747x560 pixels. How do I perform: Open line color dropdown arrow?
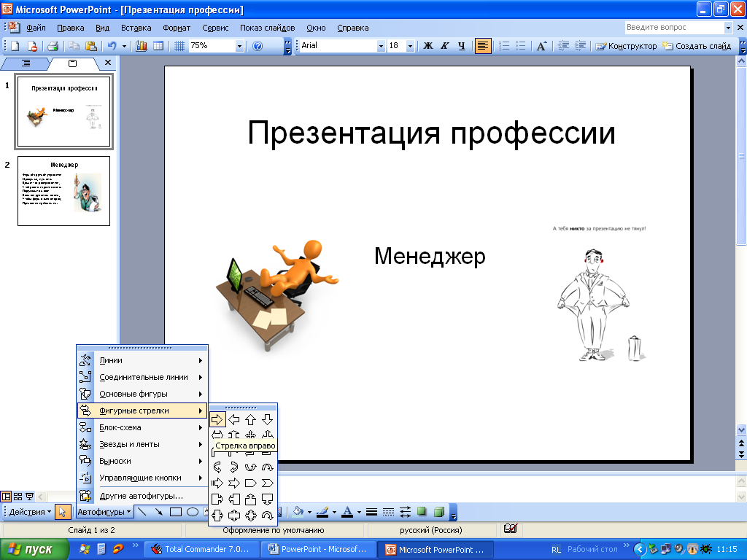(x=334, y=512)
